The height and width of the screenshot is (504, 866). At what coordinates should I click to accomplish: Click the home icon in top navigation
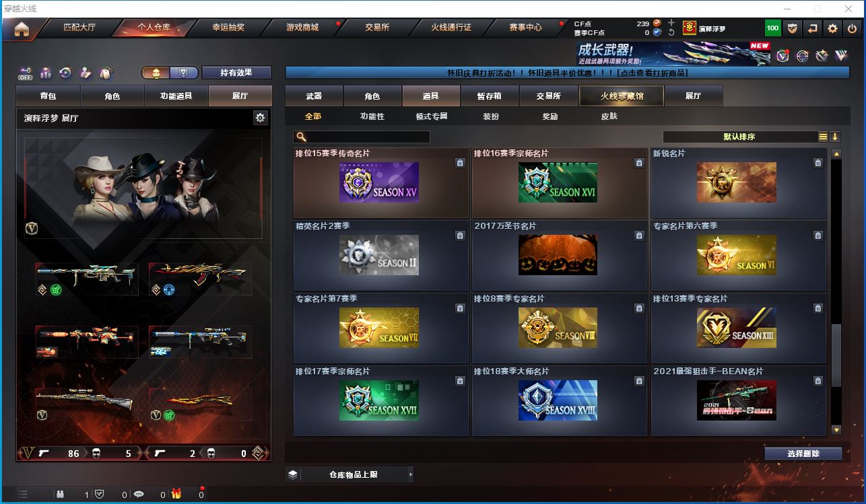coord(22,29)
